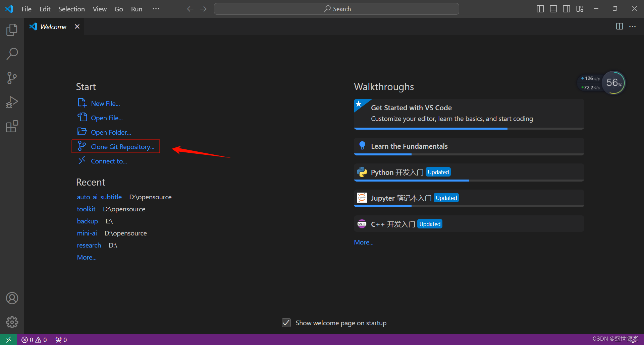Click the Connect to remote icon
Image resolution: width=644 pixels, height=345 pixels.
(82, 160)
